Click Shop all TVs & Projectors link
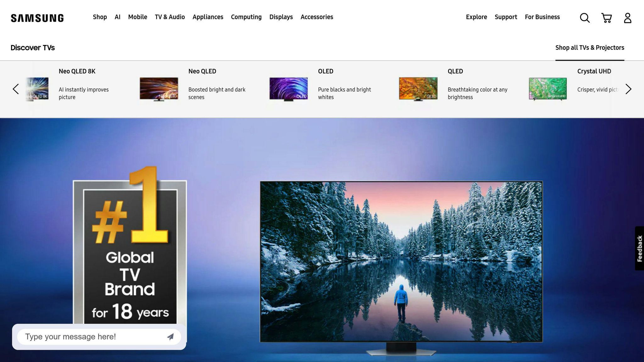The width and height of the screenshot is (644, 362). [x=590, y=48]
